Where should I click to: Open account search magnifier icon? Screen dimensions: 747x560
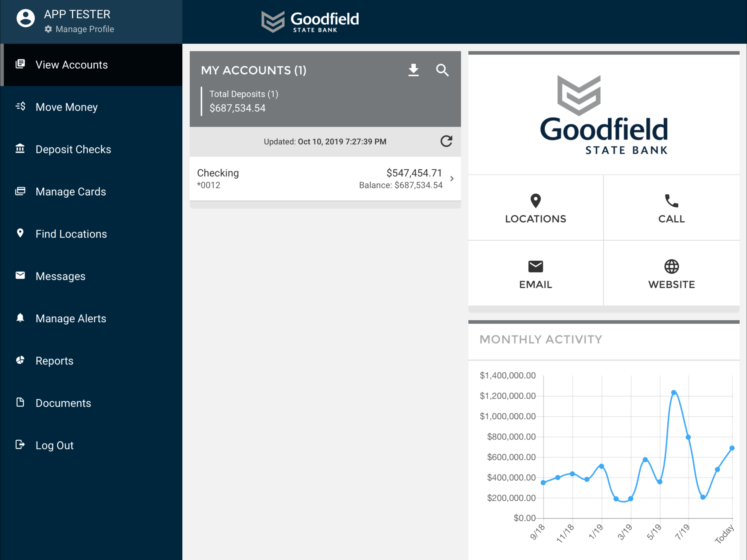(x=442, y=70)
